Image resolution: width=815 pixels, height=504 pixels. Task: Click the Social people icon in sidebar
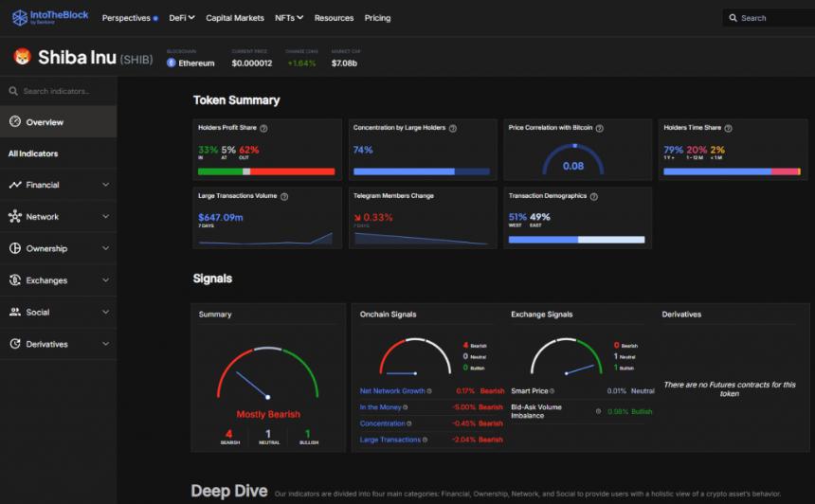tap(15, 312)
